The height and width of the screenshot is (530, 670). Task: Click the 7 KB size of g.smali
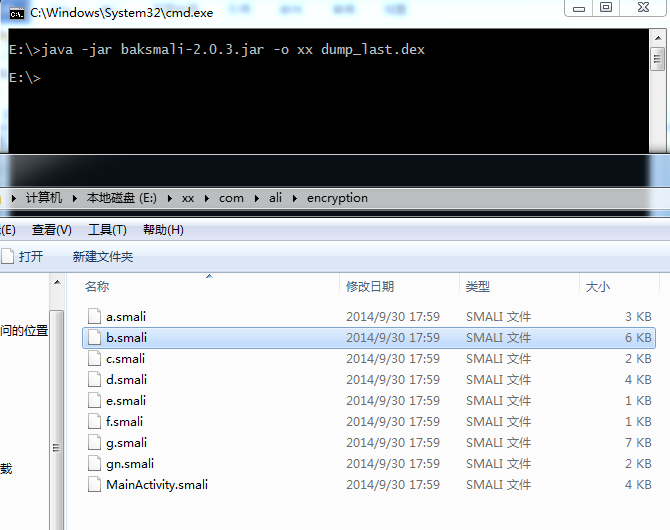point(638,442)
